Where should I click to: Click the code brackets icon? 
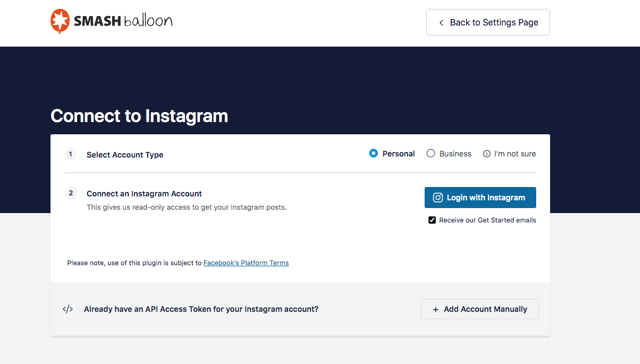pyautogui.click(x=68, y=309)
